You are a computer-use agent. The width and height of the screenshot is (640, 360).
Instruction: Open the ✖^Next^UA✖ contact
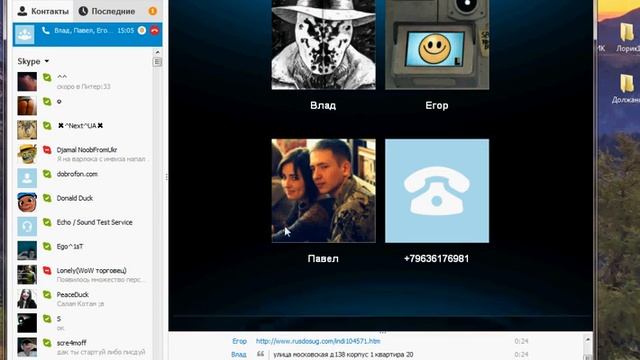click(x=84, y=130)
